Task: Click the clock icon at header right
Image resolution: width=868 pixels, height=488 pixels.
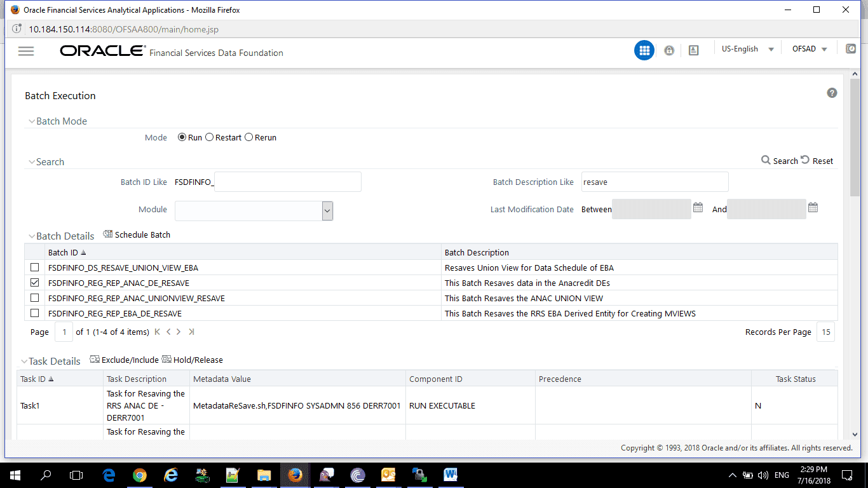Action: point(851,49)
